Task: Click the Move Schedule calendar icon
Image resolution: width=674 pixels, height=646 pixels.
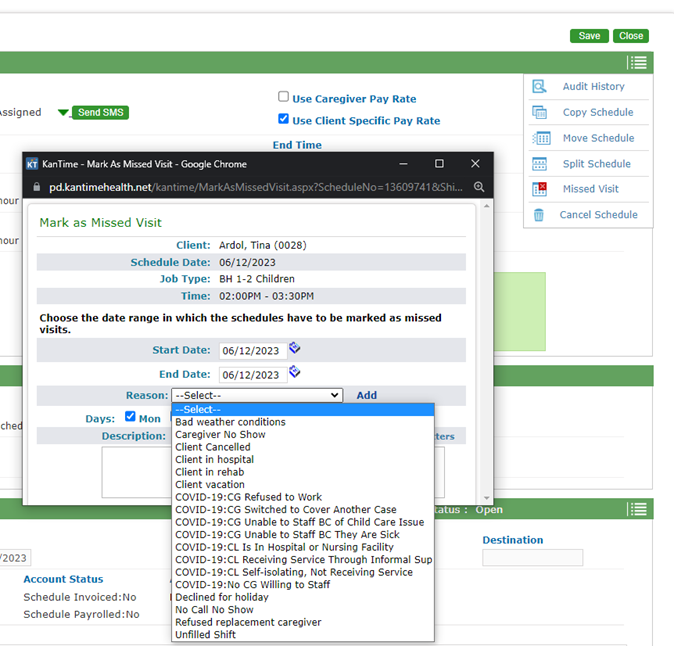Action: coord(540,138)
